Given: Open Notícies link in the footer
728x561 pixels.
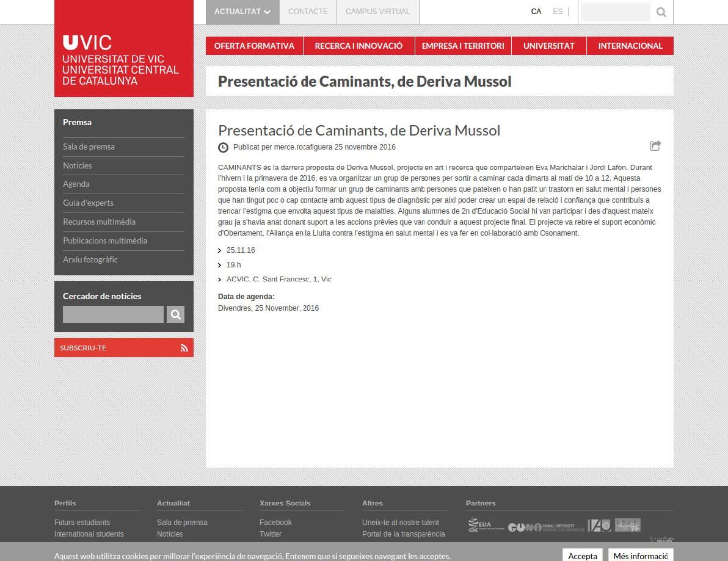Looking at the screenshot, I should click(x=170, y=534).
